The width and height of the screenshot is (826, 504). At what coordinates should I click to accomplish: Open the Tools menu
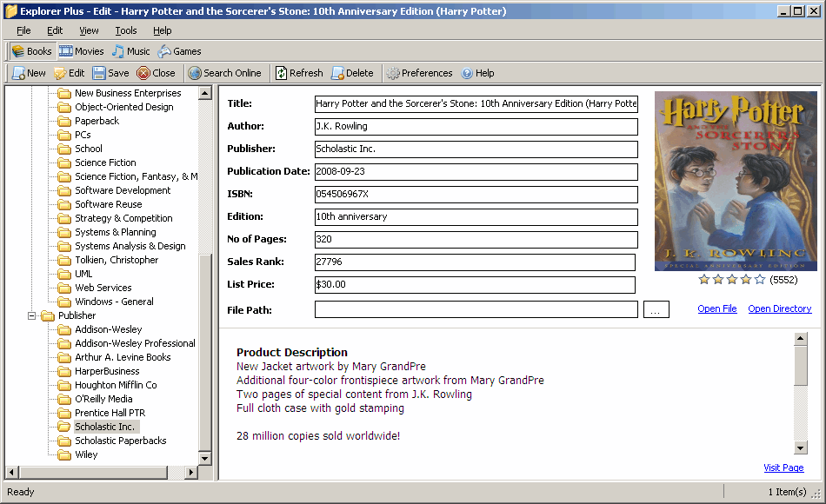(x=126, y=30)
